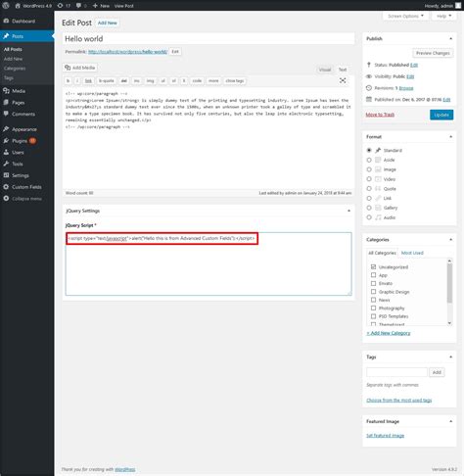Select the Video format radio button

369,179
